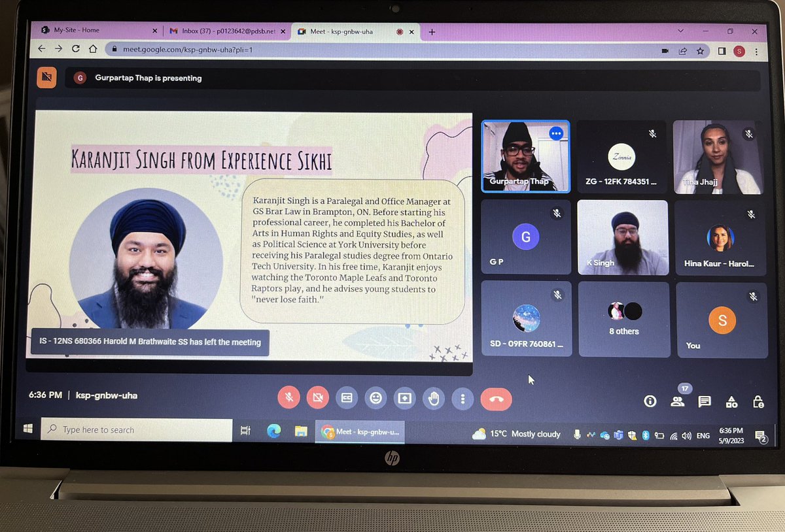This screenshot has width=785, height=532.
Task: Show the list of 17 participants
Action: pos(678,401)
